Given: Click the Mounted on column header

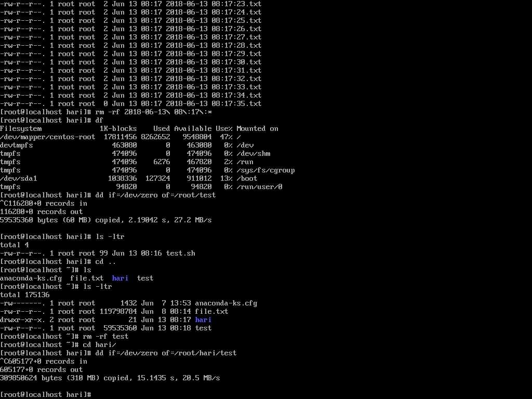Looking at the screenshot, I should pos(257,129).
